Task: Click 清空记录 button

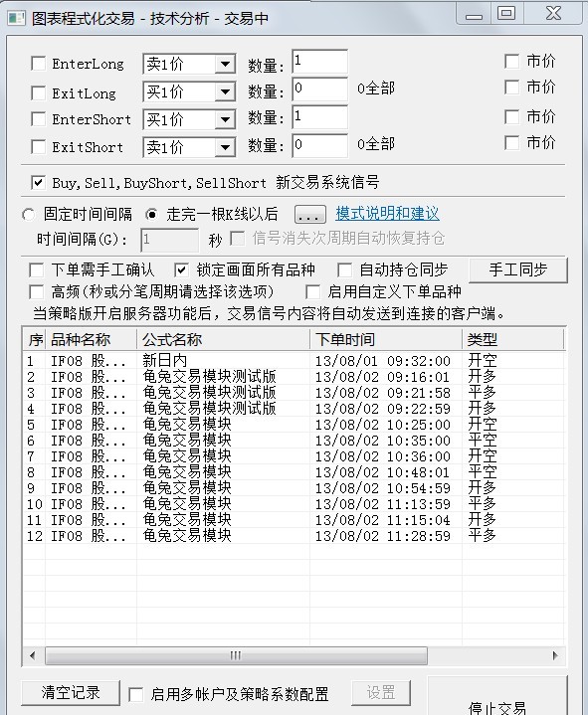Action: (71, 693)
